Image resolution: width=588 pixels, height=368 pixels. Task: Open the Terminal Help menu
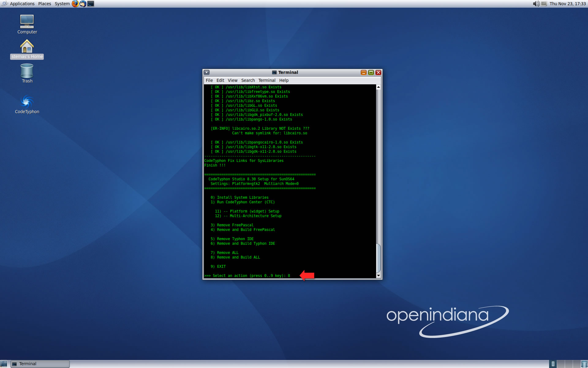coord(284,80)
